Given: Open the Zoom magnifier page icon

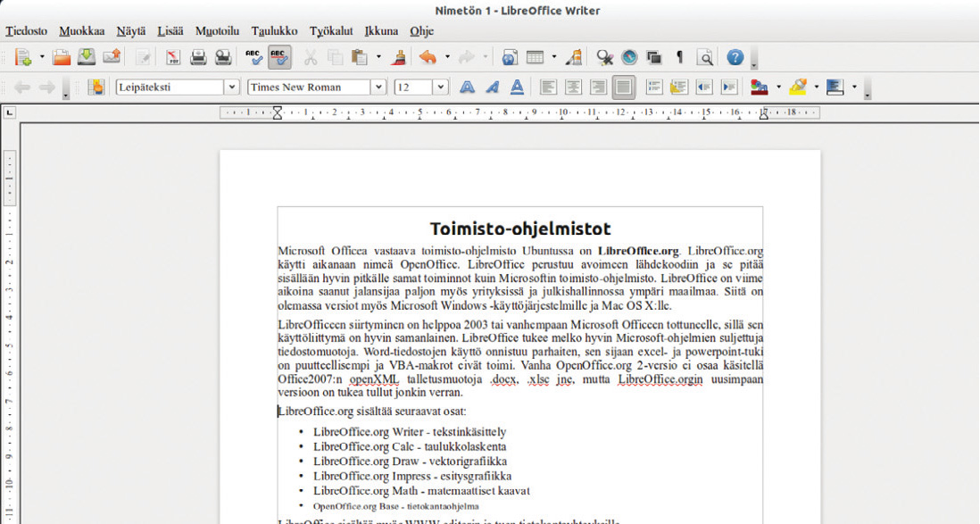Looking at the screenshot, I should pyautogui.click(x=705, y=57).
